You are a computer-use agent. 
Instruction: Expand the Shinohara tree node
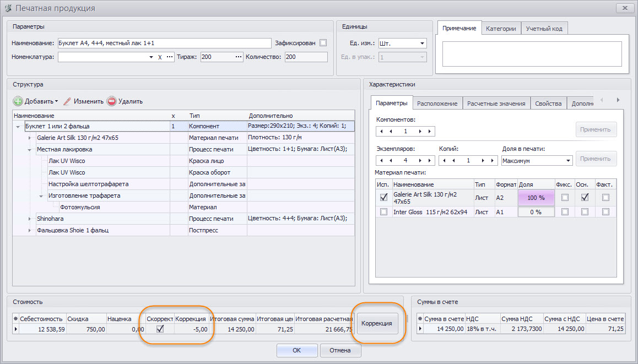[29, 219]
